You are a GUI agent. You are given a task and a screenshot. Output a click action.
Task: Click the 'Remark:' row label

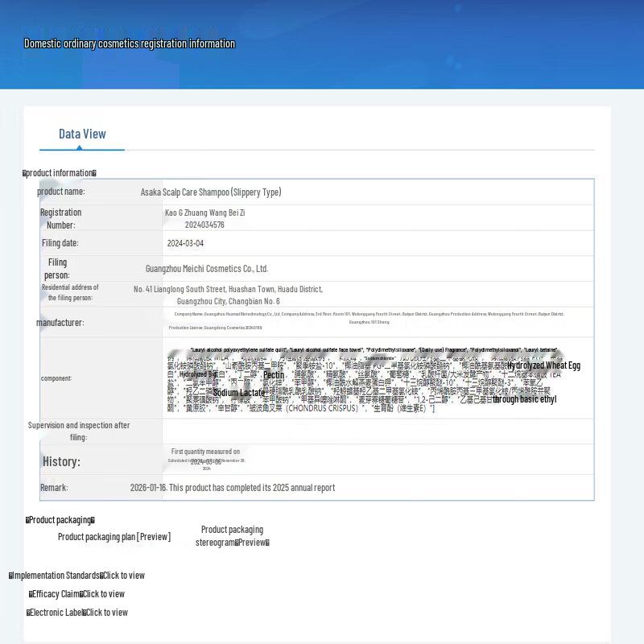tap(54, 488)
